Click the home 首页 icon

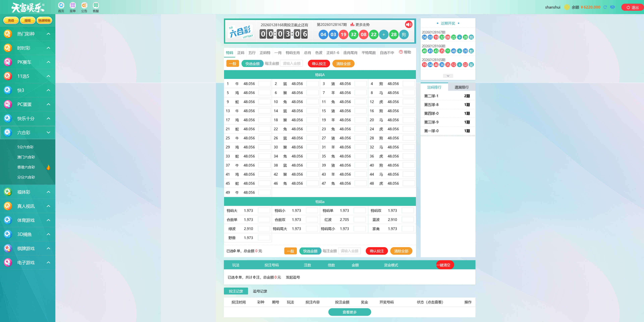click(x=61, y=5)
